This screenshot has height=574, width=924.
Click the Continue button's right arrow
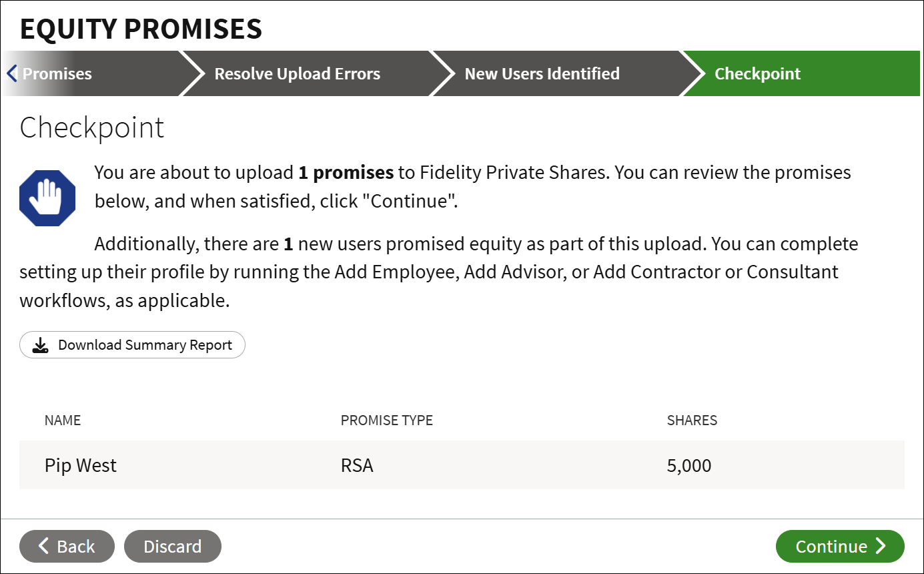pyautogui.click(x=881, y=546)
